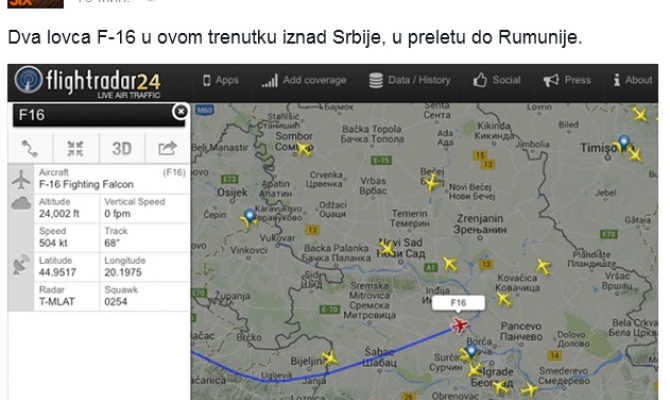670x400 pixels.
Task: Click the blue airport pin near Timisoara
Action: [625, 144]
